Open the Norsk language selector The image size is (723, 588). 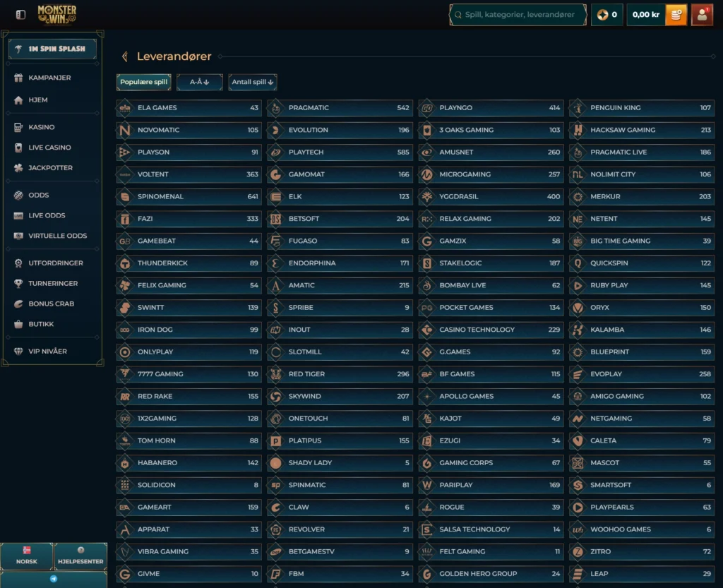tap(27, 556)
